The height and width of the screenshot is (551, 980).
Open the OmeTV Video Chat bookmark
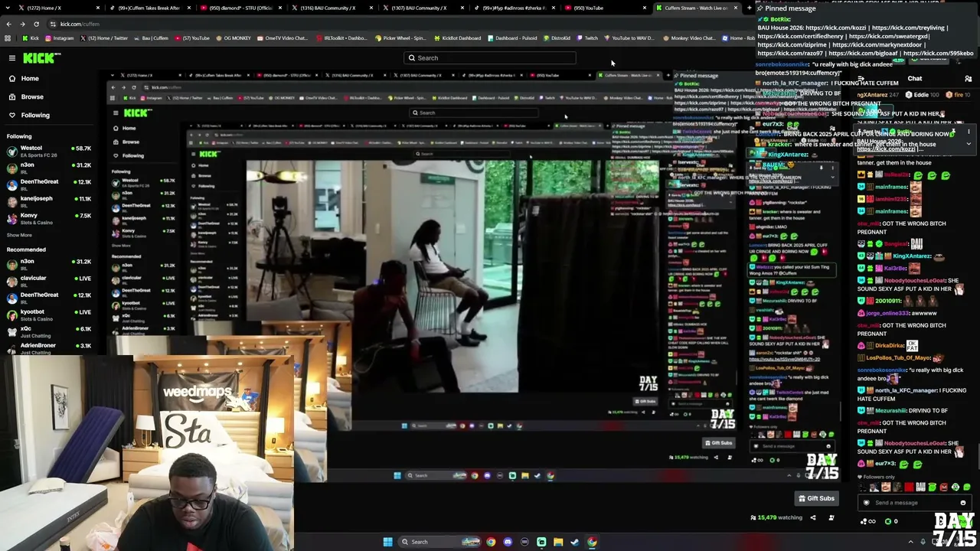click(282, 38)
